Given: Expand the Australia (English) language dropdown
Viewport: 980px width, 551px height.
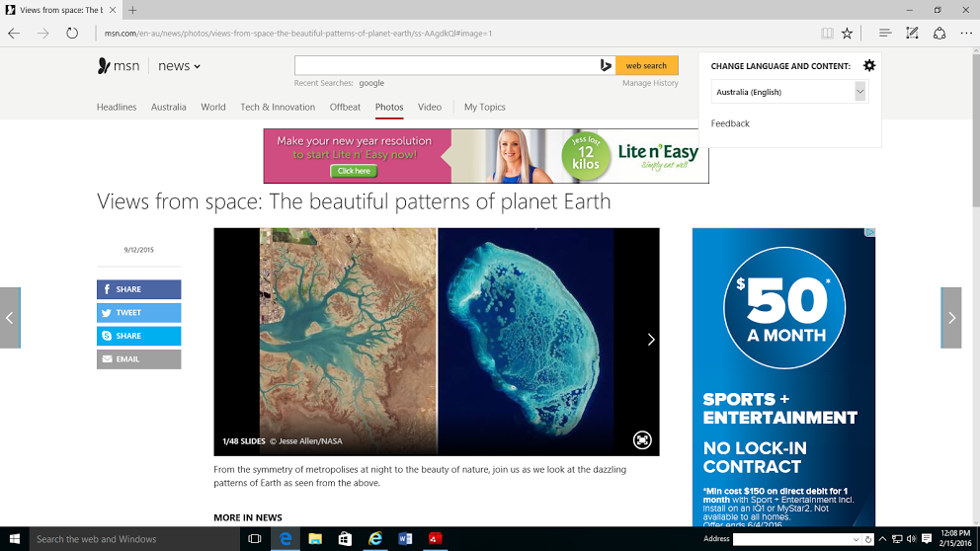Looking at the screenshot, I should 859,92.
